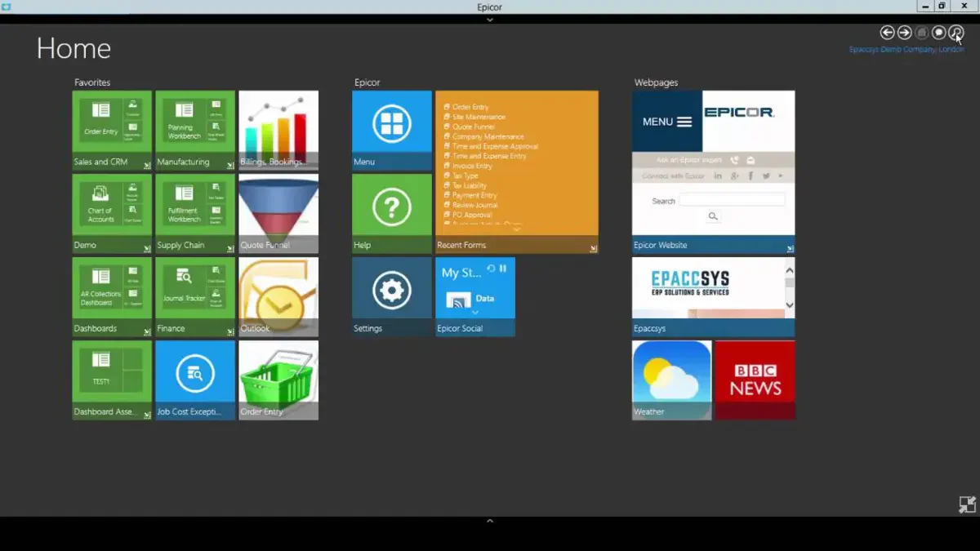Expand Epicor Social tile down chevron

click(475, 313)
